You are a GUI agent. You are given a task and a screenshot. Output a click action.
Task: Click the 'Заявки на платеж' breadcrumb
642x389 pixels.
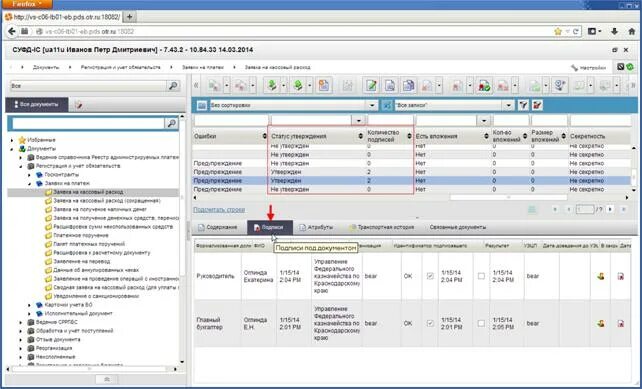[203, 67]
